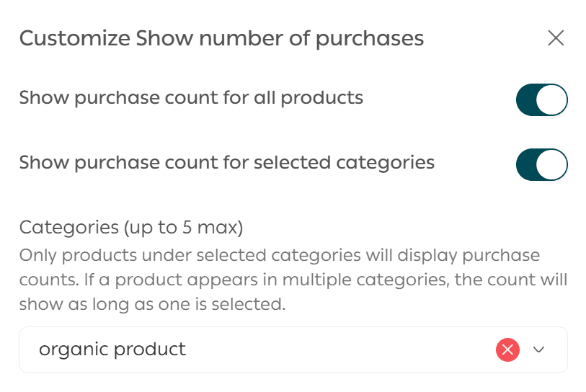
Task: Turn off purchase count for selected categories
Action: [x=541, y=165]
